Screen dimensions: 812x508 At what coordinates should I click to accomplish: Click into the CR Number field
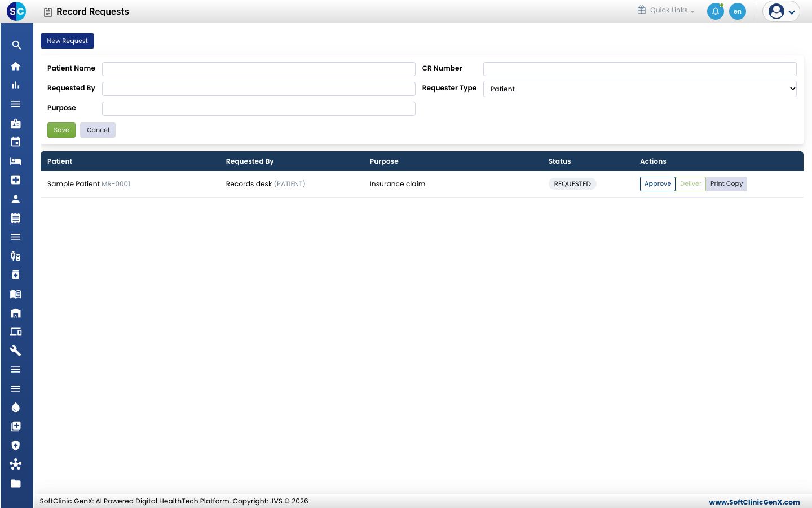tap(639, 69)
